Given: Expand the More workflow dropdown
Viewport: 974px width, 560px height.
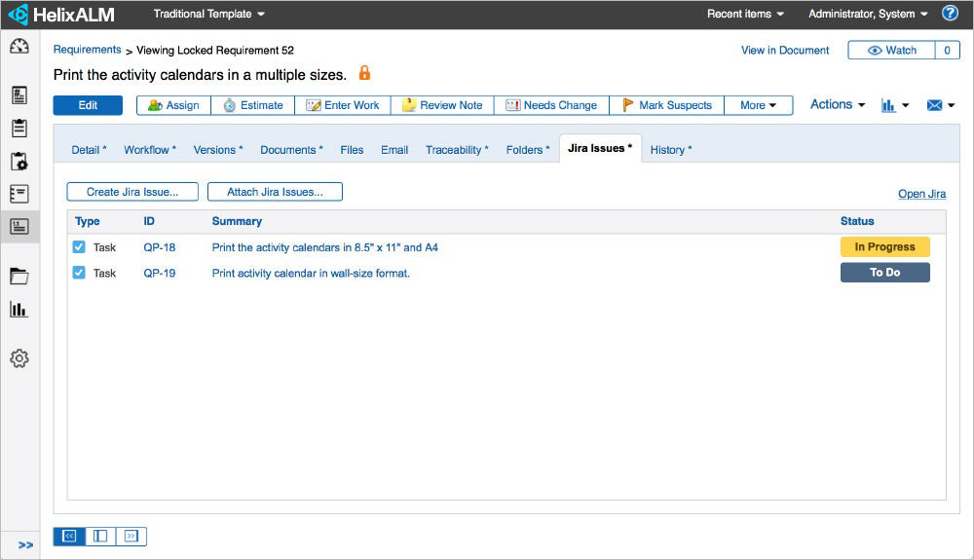Looking at the screenshot, I should (758, 105).
